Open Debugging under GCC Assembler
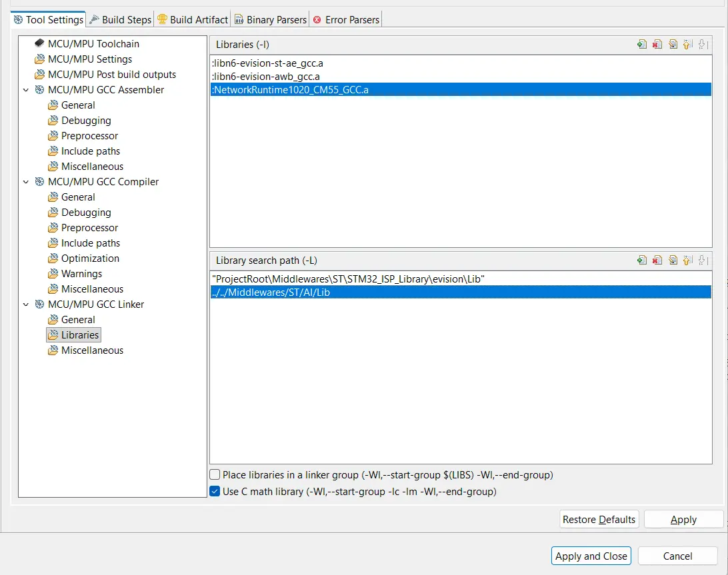 coord(86,120)
